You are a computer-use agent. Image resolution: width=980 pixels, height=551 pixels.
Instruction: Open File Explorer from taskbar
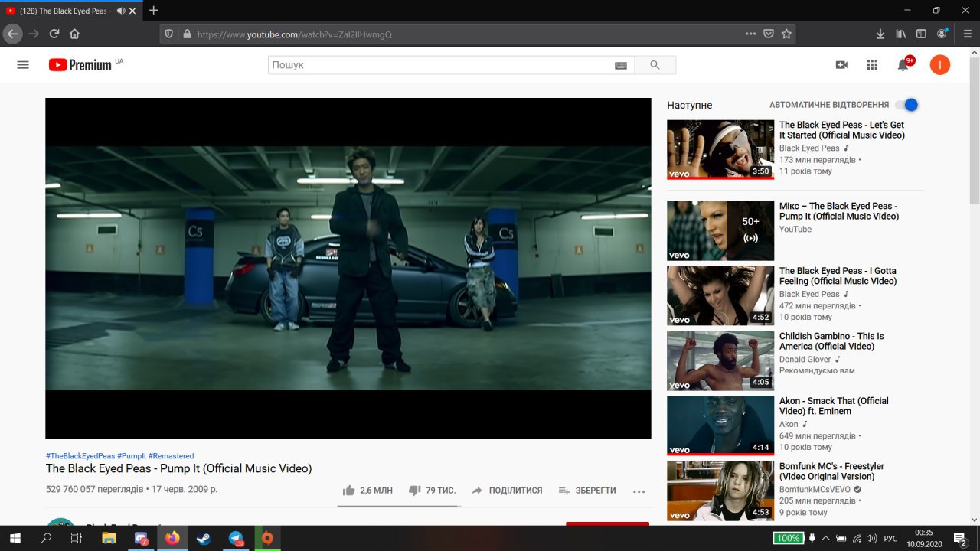[109, 538]
